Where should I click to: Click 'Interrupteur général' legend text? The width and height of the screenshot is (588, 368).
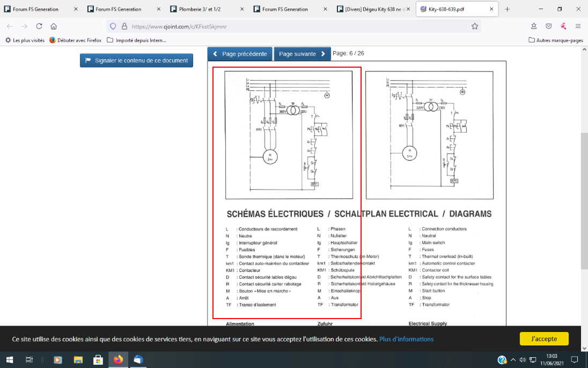[258, 243]
